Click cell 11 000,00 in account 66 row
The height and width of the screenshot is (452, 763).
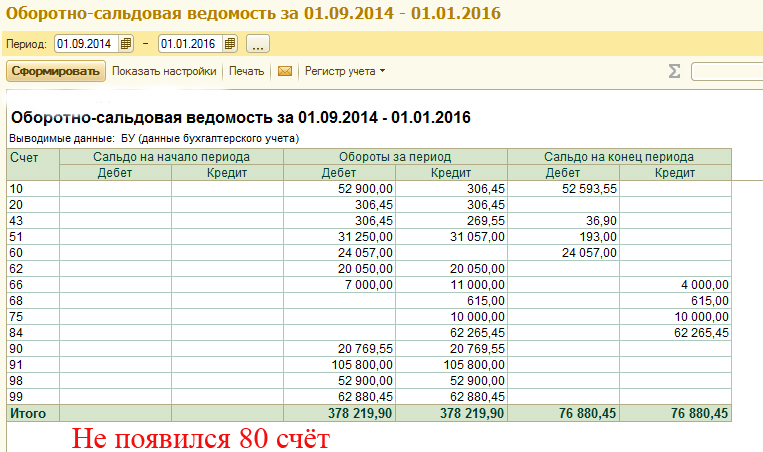coord(451,285)
